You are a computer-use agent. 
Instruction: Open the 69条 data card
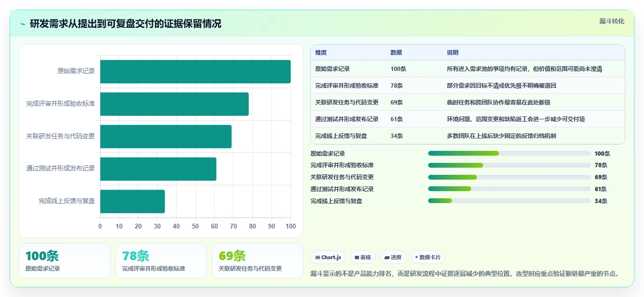coord(258,261)
